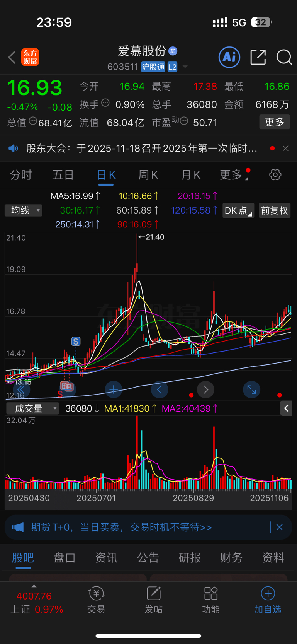The image size is (297, 644).
Task: Tap the megaphone icon in banner
Action: pos(18,527)
